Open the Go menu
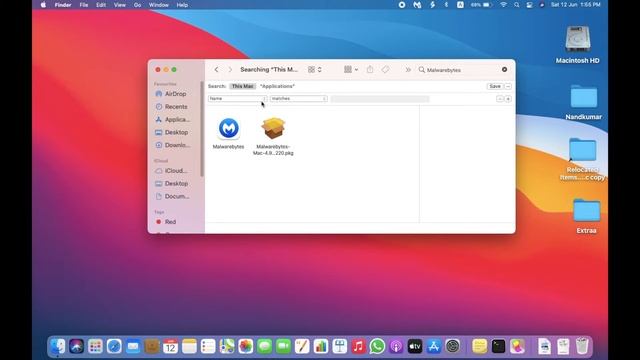 click(x=138, y=5)
